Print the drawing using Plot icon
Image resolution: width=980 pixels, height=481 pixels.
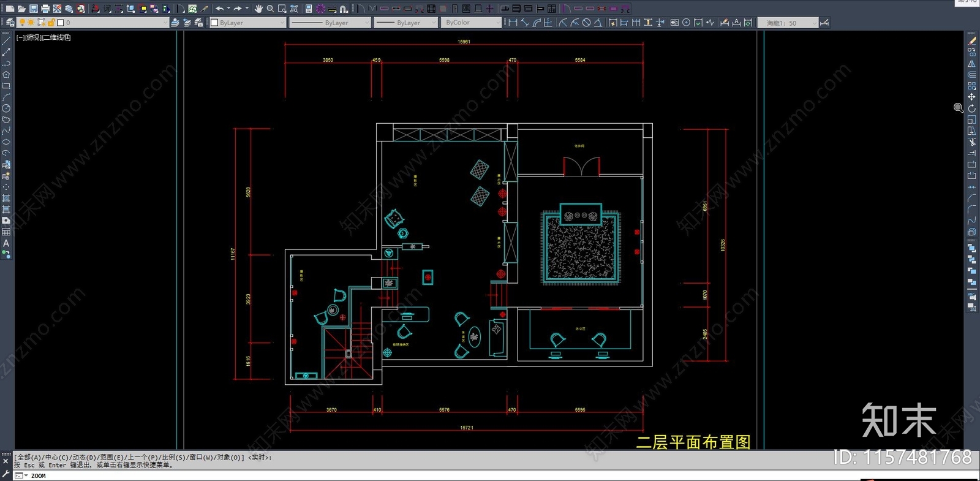(45, 9)
